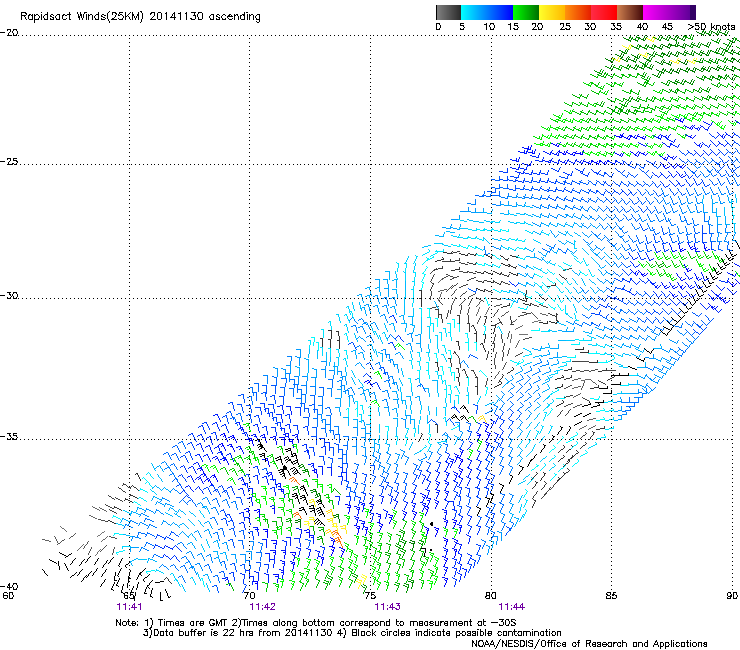Click the black contamination dot near 71.5E, 36S
This screenshot has width=740, height=650.
[285, 468]
